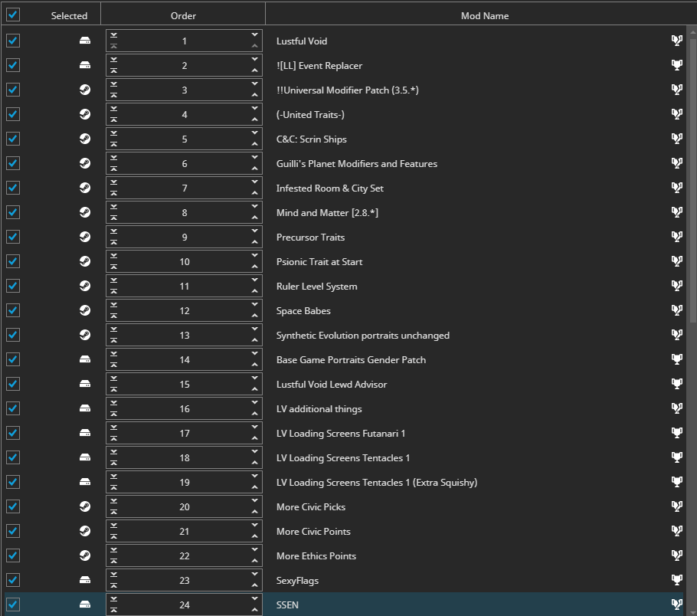Toggle the select-all checkbox in the header
This screenshot has width=697, height=616.
(13, 15)
